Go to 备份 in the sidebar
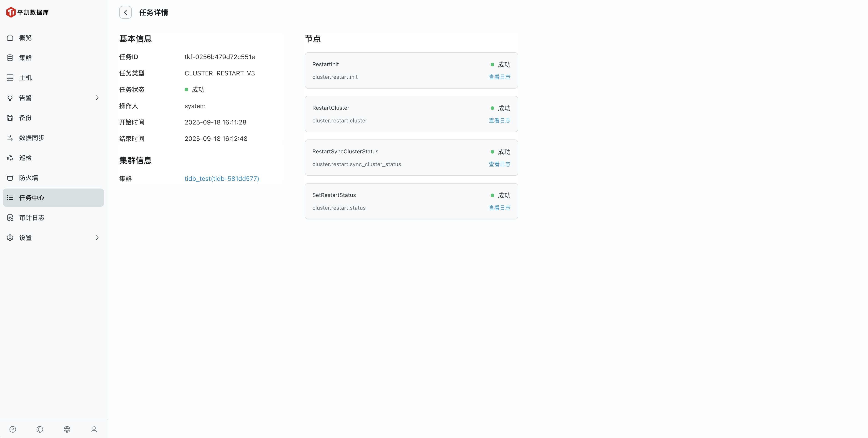Viewport: 868px width, 438px height. tap(25, 118)
